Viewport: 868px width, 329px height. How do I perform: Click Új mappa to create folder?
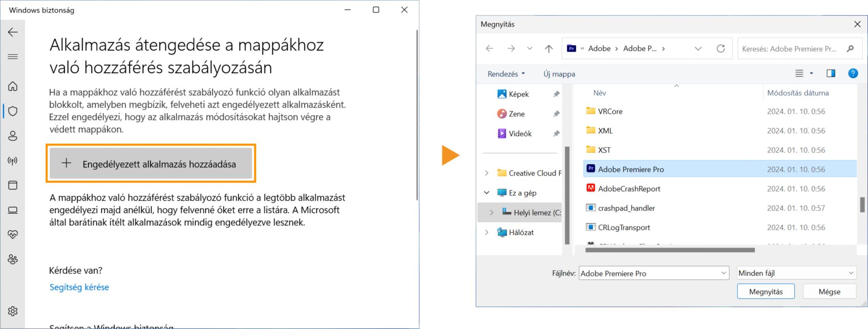tap(559, 74)
